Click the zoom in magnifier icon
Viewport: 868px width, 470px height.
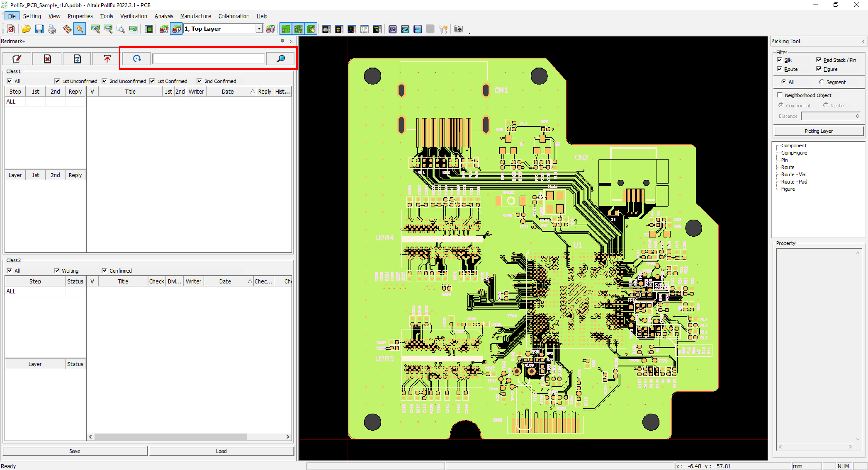pyautogui.click(x=95, y=29)
